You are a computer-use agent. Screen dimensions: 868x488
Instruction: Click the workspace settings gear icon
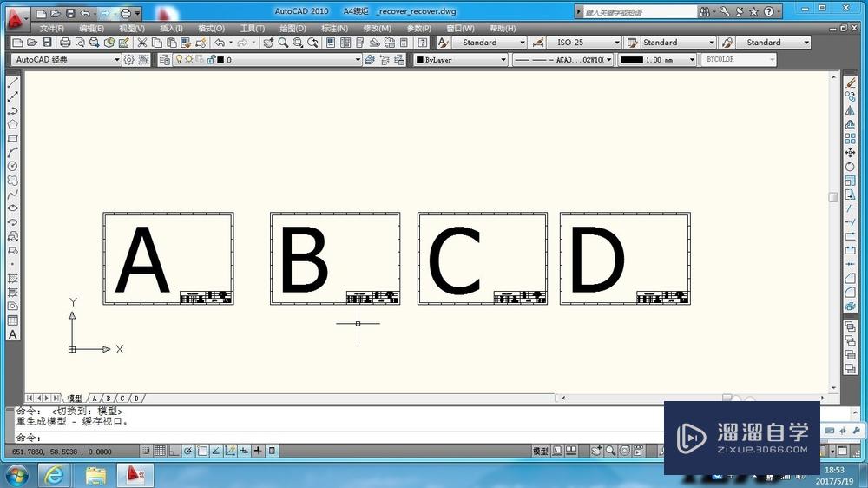[129, 60]
